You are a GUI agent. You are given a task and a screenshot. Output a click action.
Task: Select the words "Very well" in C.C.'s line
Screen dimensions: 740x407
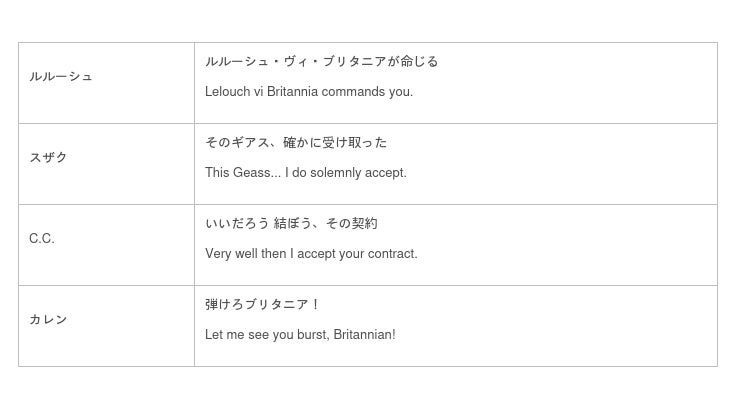coord(231,254)
